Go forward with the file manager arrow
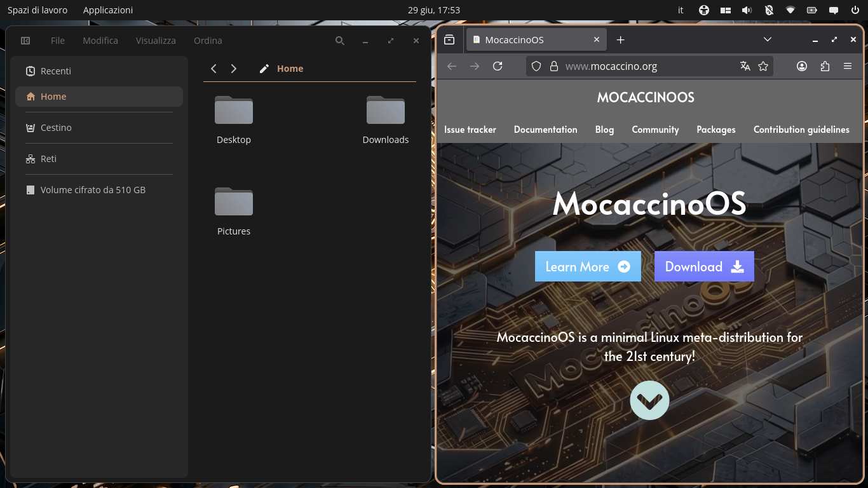 coord(234,69)
